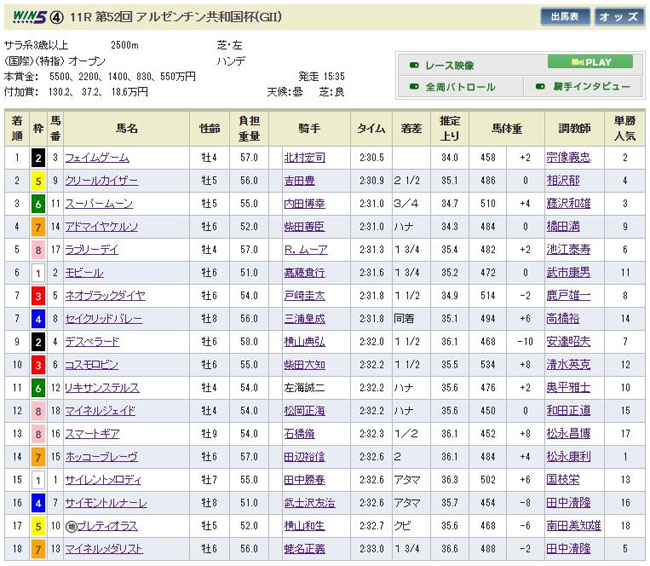Screen dimensions: 650x566
Task: Open horse マイネルメダリスト in last place
Action: (x=103, y=549)
